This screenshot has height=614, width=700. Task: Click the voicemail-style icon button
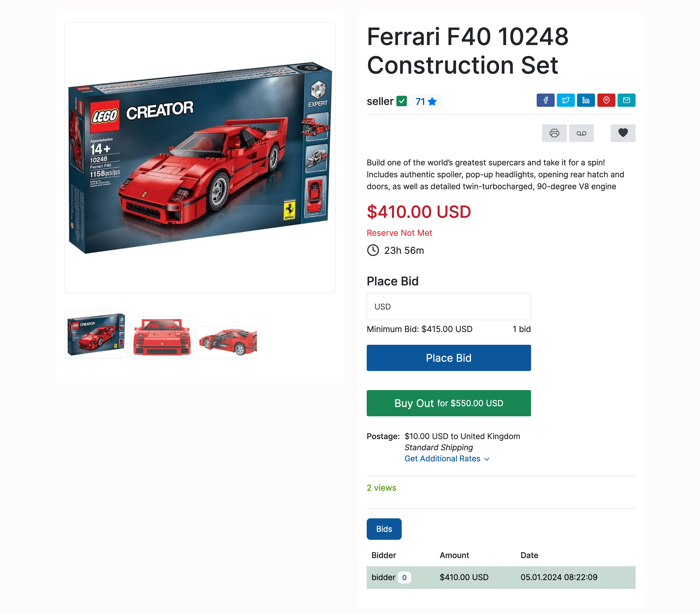tap(581, 133)
